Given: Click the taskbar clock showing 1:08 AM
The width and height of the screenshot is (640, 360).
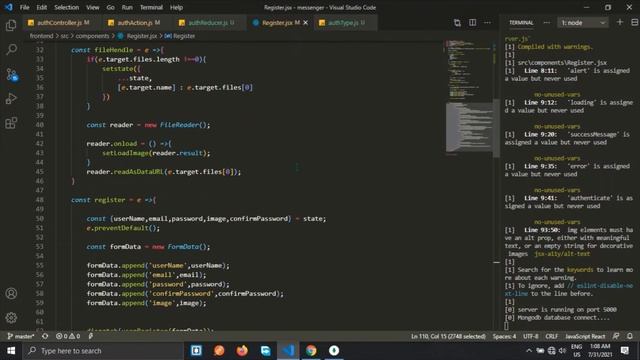Looking at the screenshot, I should point(600,351).
